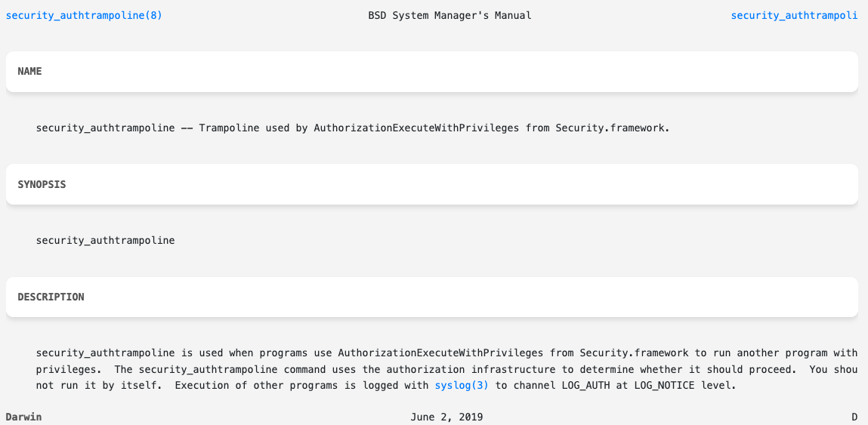Image resolution: width=868 pixels, height=425 pixels.
Task: Open the truncated top-right security_authtrampoline link
Action: [x=794, y=15]
